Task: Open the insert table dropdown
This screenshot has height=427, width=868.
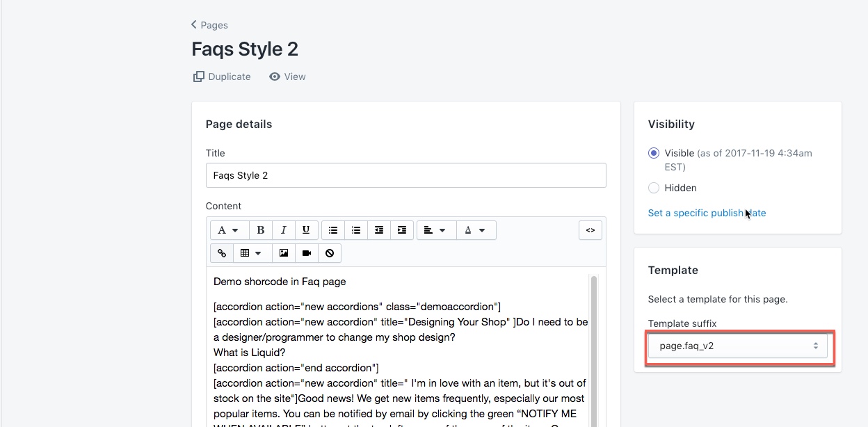Action: [252, 253]
